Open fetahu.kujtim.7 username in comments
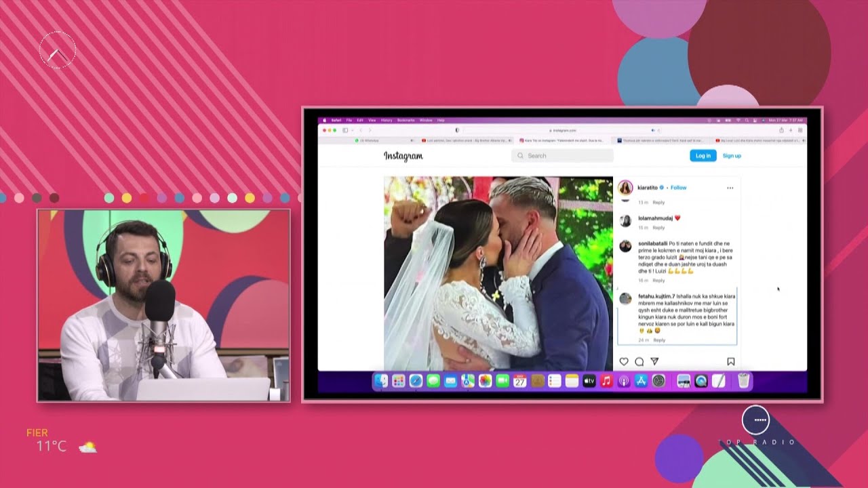 tap(656, 296)
